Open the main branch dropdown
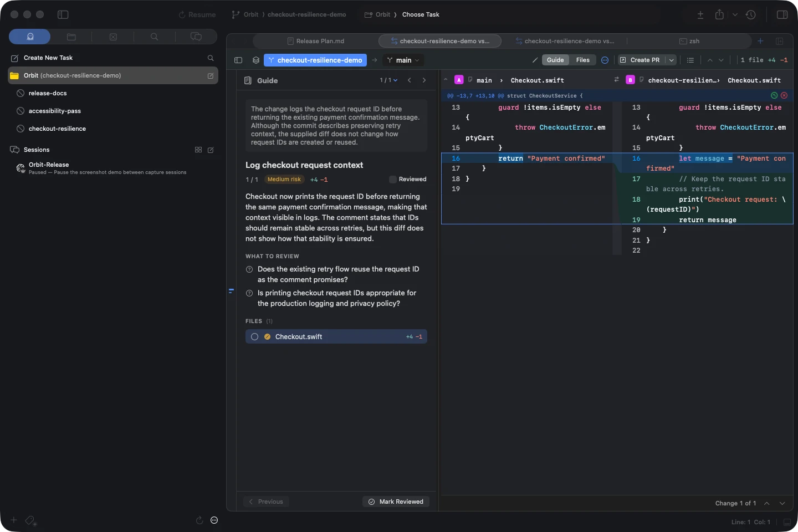 403,60
